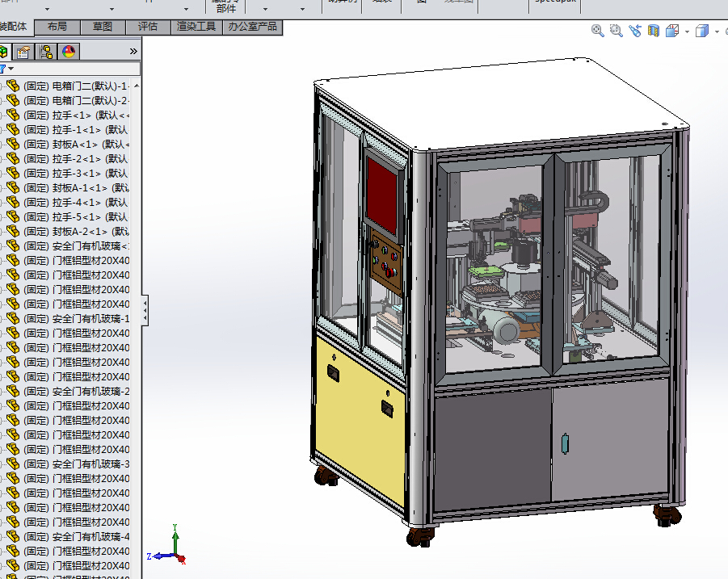This screenshot has width=728, height=579.
Task: Select the 安全门有机玻璃-2 row
Action: click(x=77, y=392)
